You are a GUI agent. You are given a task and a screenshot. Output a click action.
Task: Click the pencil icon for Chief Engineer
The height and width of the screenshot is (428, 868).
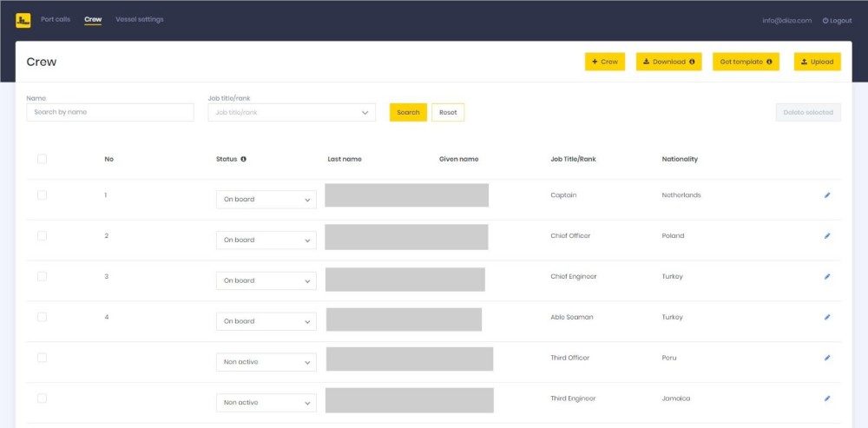tap(826, 277)
